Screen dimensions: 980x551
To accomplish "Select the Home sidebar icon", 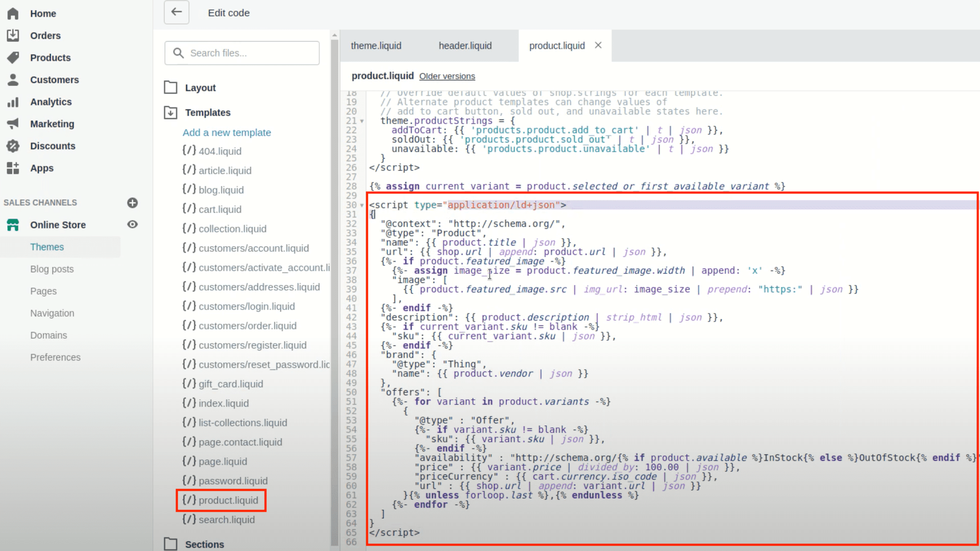I will [x=13, y=12].
